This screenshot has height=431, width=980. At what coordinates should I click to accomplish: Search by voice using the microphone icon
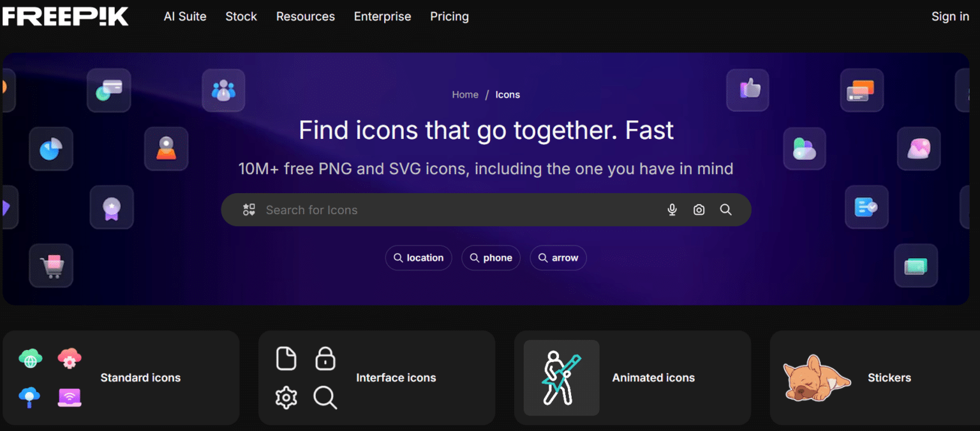pos(672,209)
